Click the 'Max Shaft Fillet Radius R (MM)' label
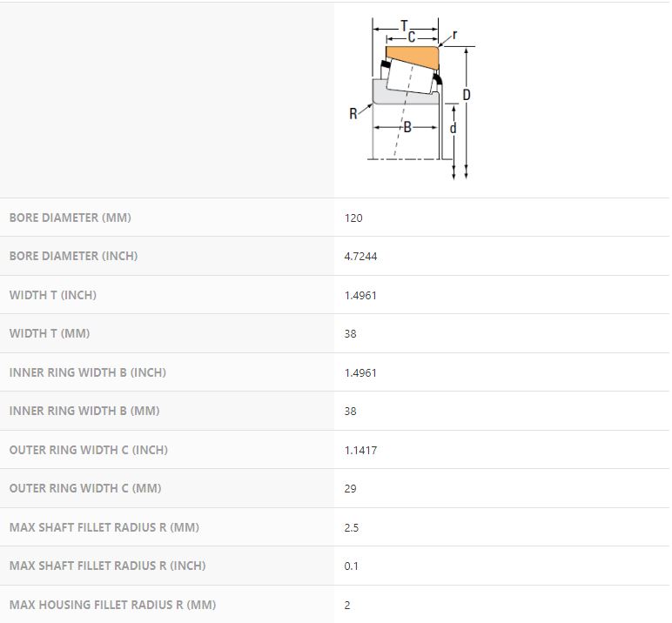Image resolution: width=672 pixels, height=623 pixels. [x=97, y=527]
